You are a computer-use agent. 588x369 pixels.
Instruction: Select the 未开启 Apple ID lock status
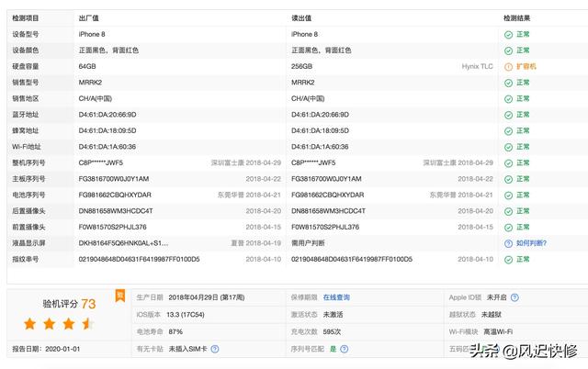pos(496,297)
